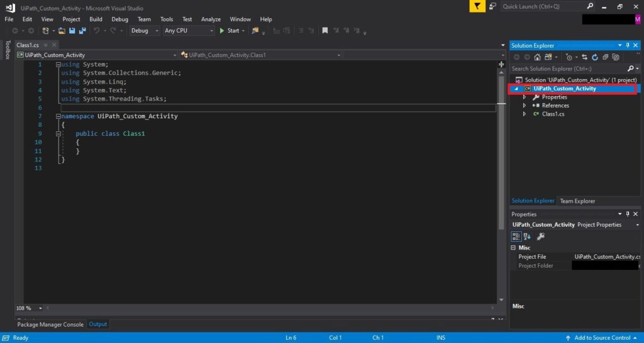Click Solution Explorer folder view switch icon
Viewport: 644px width, 343px height.
click(x=548, y=57)
